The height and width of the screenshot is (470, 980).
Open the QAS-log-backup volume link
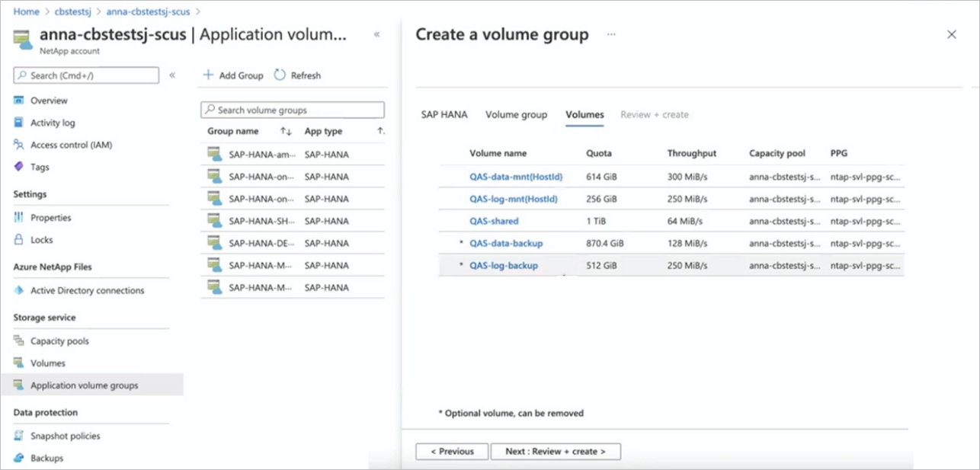pyautogui.click(x=504, y=265)
